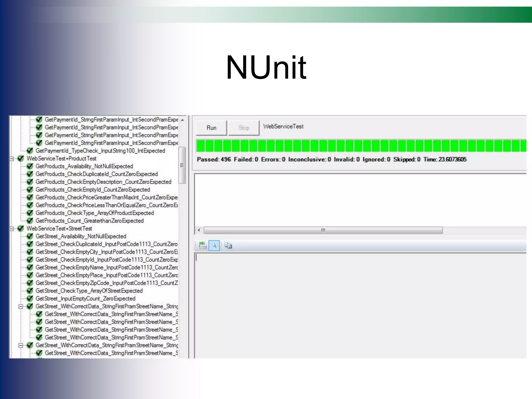This screenshot has width=532, height=399.
Task: Click the 'Passed: 496' status text
Action: tap(214, 159)
